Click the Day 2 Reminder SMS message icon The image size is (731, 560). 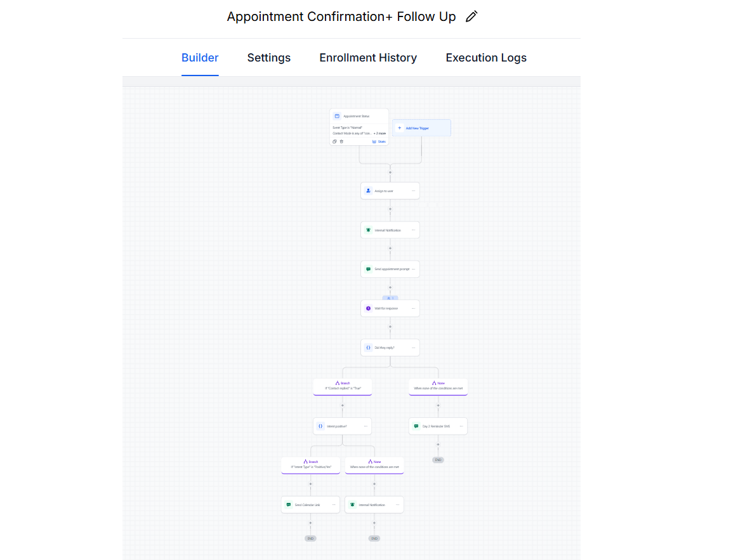pos(416,426)
